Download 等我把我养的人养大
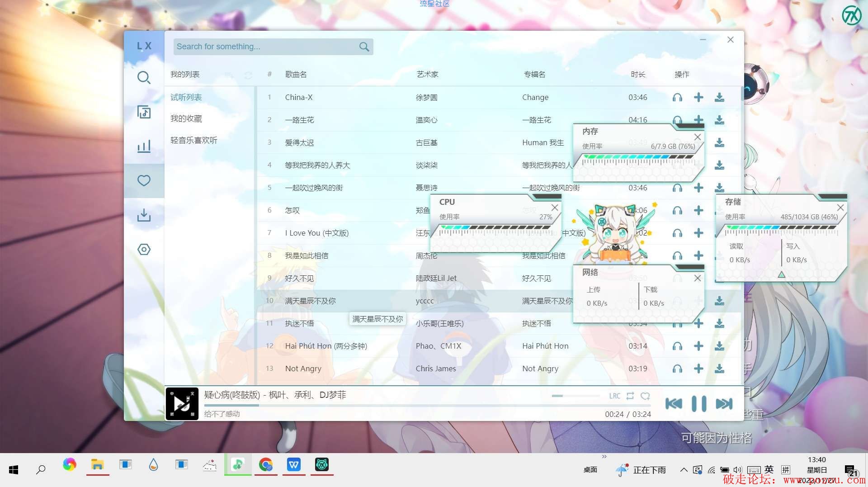The height and width of the screenshot is (487, 868). tap(719, 165)
